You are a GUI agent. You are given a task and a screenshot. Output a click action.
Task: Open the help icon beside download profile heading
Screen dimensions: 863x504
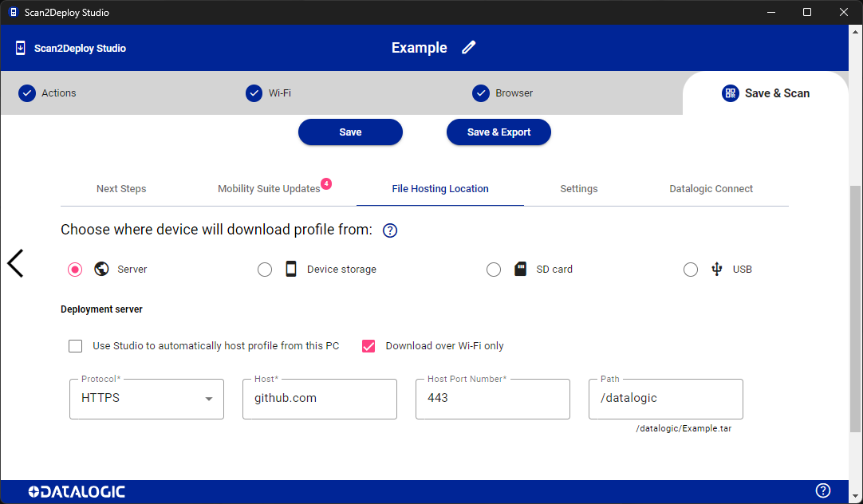pos(390,230)
